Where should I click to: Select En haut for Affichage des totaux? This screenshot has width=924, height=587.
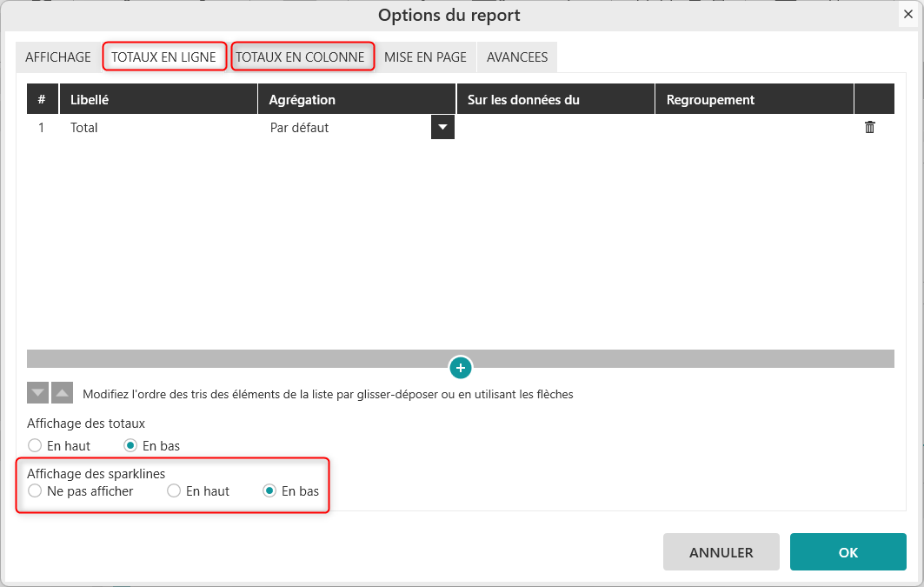pyautogui.click(x=35, y=445)
